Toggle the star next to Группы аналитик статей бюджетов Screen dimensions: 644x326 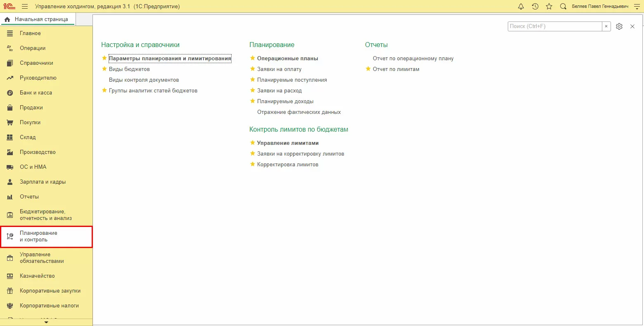[x=104, y=90]
